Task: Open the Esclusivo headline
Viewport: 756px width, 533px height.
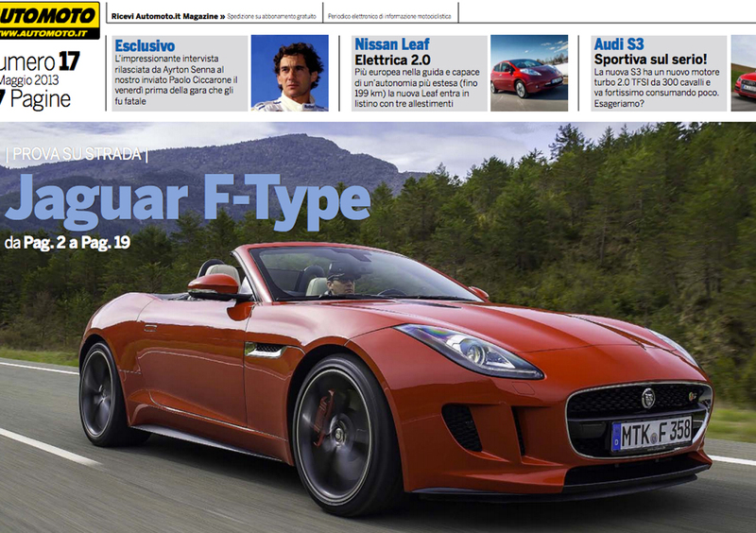Action: tap(145, 45)
